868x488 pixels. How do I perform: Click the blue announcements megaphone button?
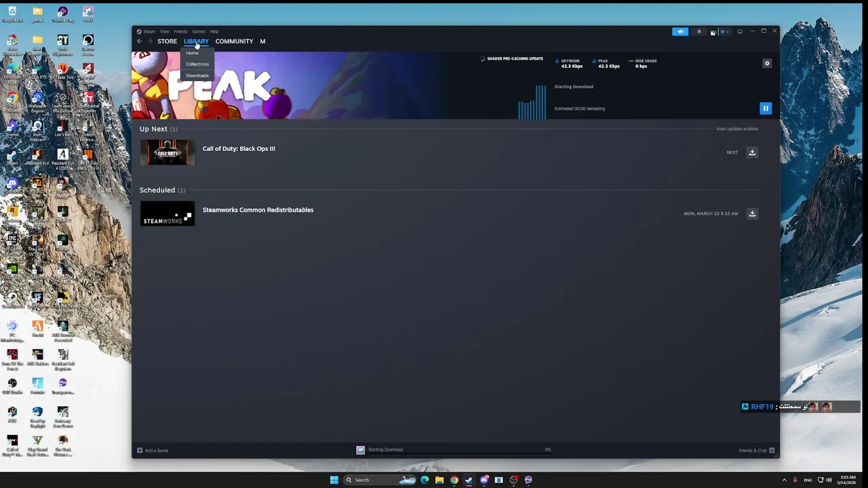pos(680,32)
